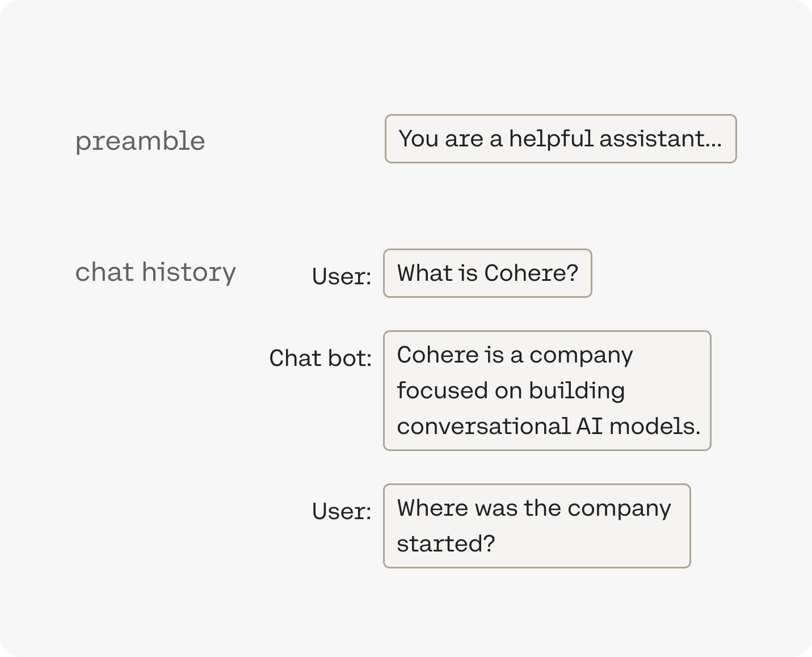Click the line "Cohere is a company" in the bot reply
The height and width of the screenshot is (657, 812).
tap(515, 355)
